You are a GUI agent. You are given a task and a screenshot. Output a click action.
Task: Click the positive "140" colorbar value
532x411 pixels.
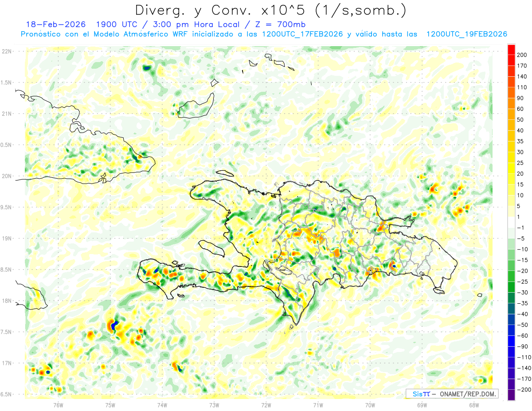[522, 77]
